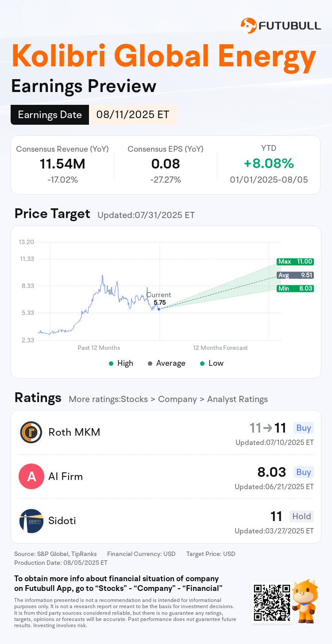332x644 pixels.
Task: Click the Sidoti analyst name
Action: (x=62, y=521)
